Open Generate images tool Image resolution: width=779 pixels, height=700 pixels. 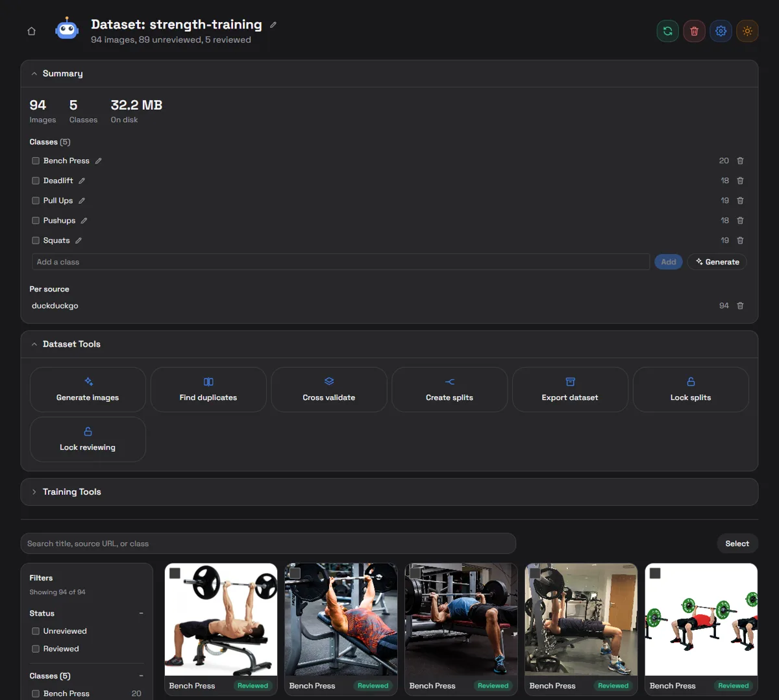pyautogui.click(x=88, y=390)
